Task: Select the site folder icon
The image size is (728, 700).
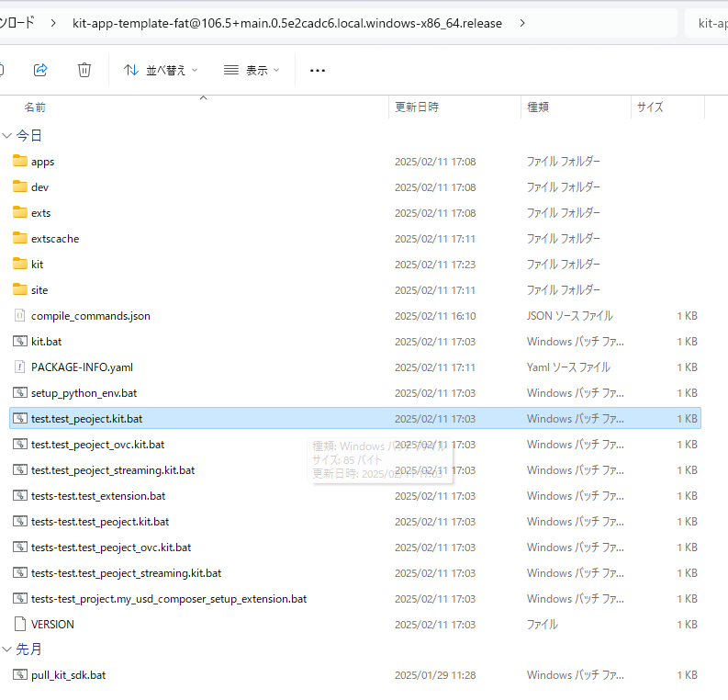Action: 19,289
